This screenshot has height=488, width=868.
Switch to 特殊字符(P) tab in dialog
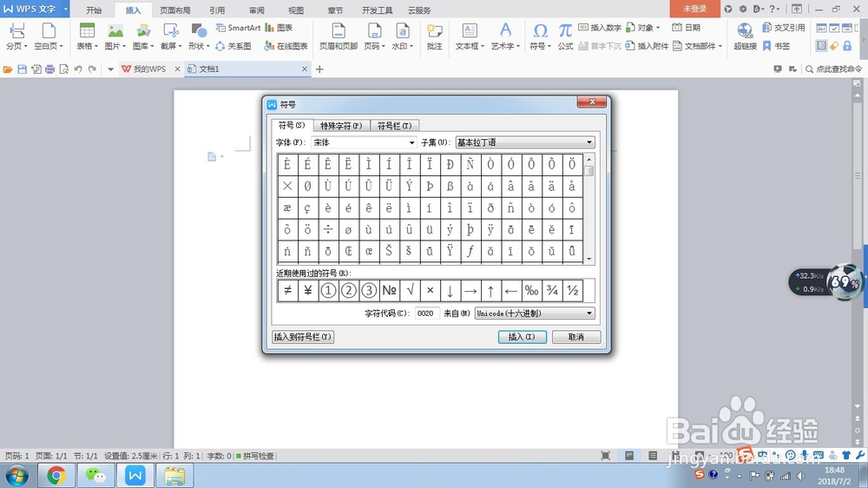[x=341, y=126]
